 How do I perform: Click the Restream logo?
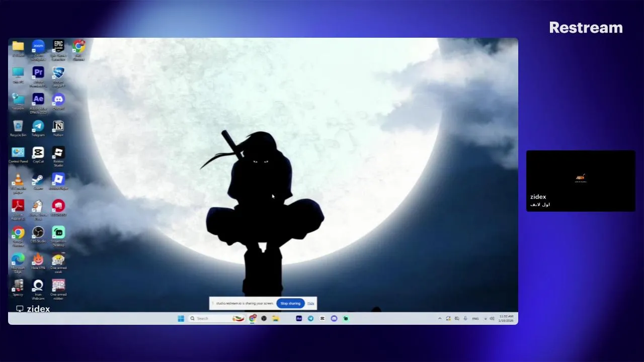tap(586, 28)
